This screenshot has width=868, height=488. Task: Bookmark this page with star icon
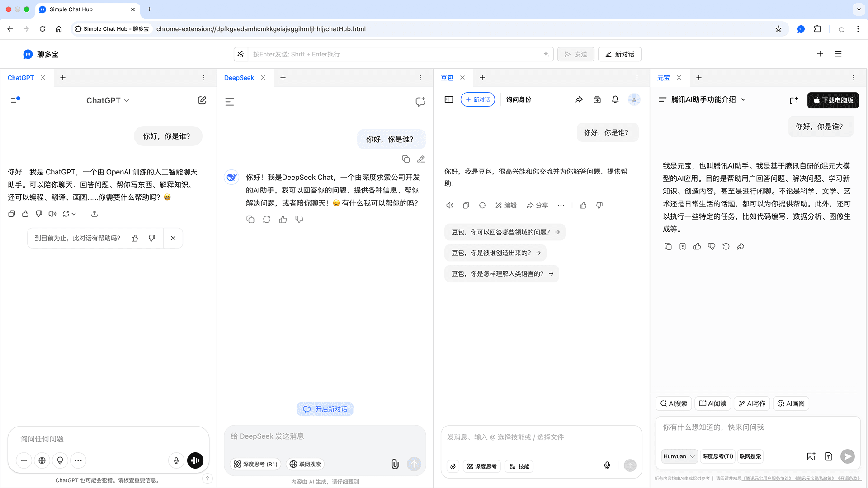778,29
